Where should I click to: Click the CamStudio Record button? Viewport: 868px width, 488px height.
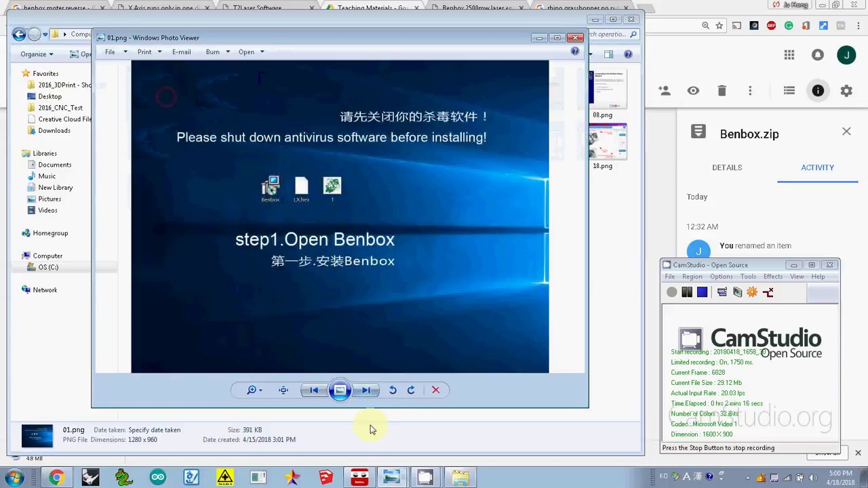coord(671,292)
